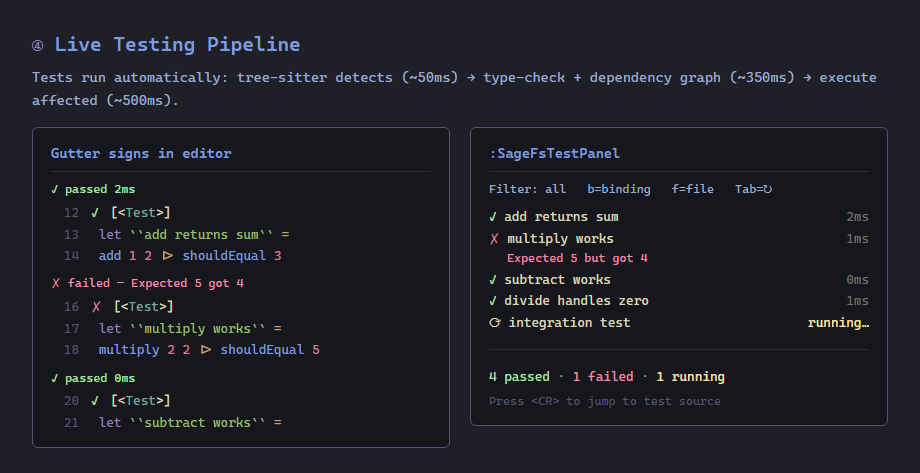Click 'multiply 2 2' on line 18
The image size is (920, 473).
(x=144, y=350)
